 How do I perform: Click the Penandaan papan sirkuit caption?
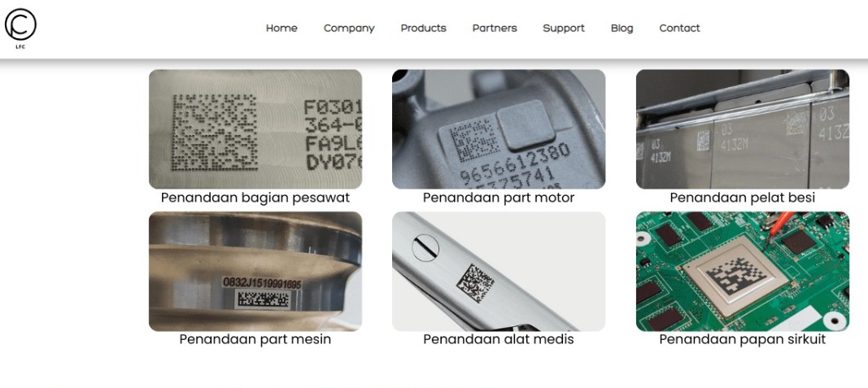coord(743,339)
